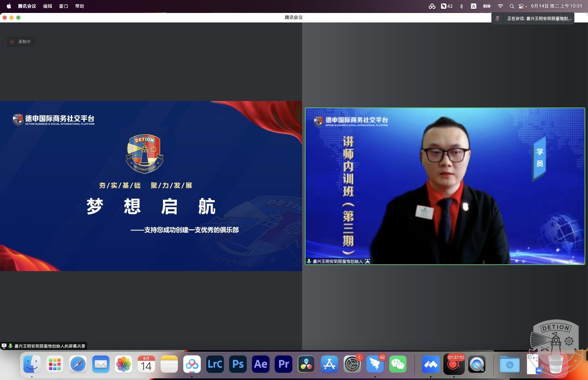Open DingTalk with 42 badge in Dock
This screenshot has height=380, width=588.
(375, 364)
